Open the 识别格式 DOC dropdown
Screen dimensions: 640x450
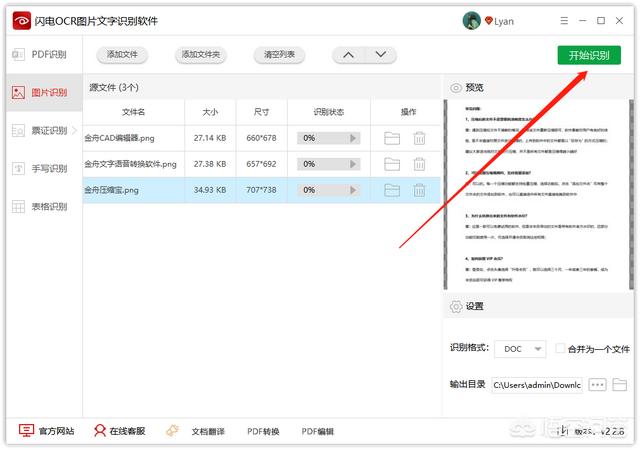(x=520, y=349)
